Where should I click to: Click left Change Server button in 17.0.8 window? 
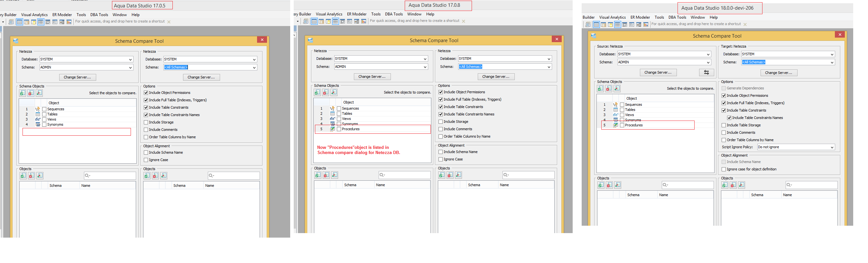372,77
